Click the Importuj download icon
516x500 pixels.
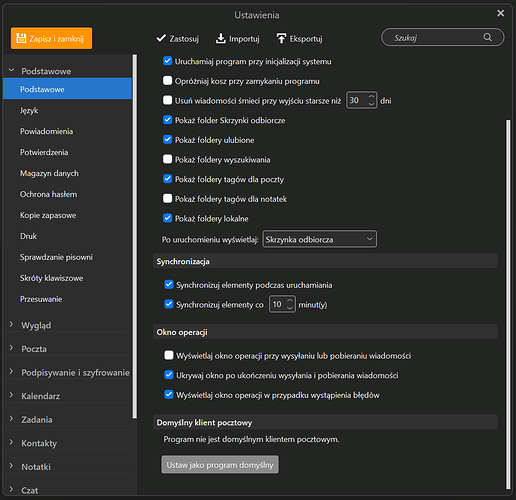221,38
